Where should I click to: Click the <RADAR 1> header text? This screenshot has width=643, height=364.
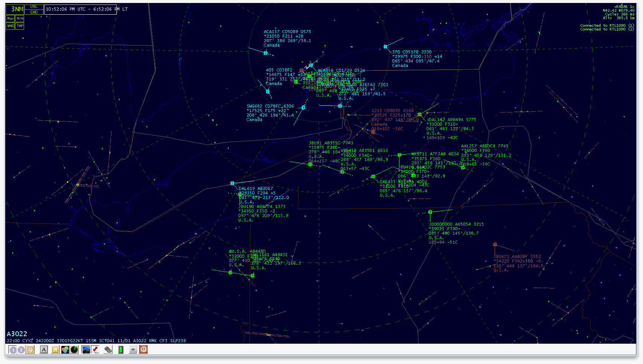click(624, 6)
